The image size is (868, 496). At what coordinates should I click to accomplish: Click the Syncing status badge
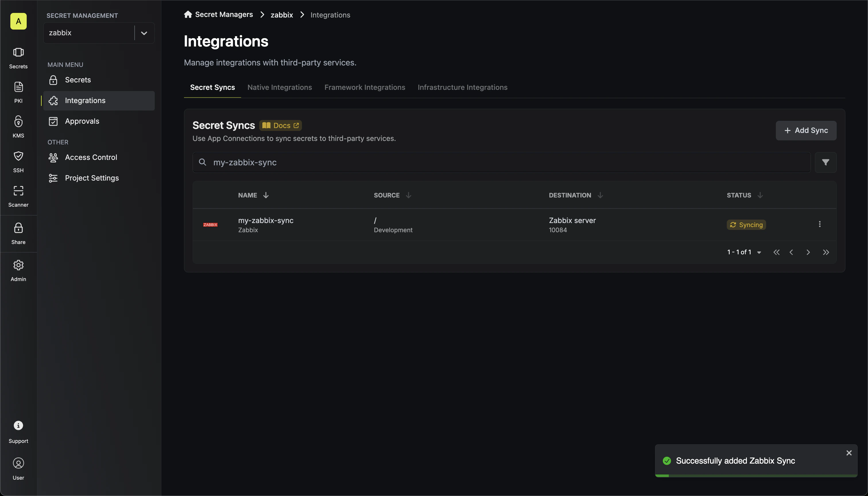[746, 224]
